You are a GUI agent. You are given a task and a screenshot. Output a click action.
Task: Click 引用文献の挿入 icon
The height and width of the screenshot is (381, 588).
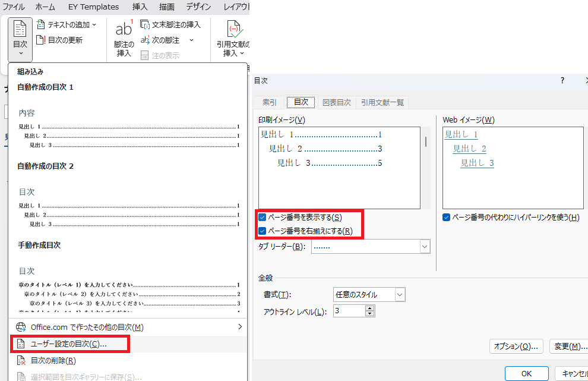235,29
